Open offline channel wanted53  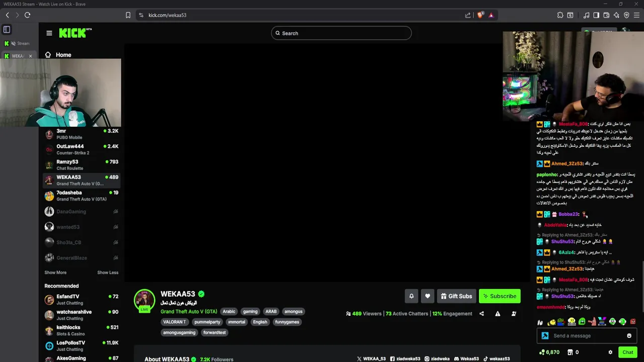tap(82, 227)
